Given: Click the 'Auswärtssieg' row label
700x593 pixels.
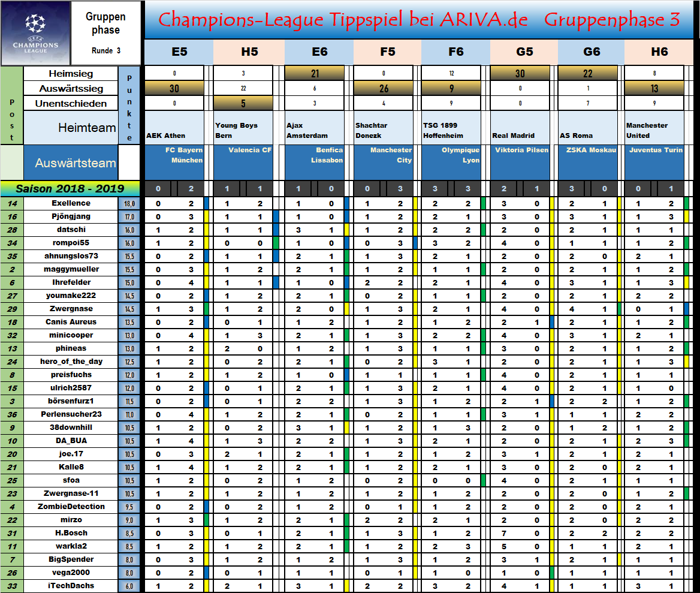Looking at the screenshot, I should [71, 88].
